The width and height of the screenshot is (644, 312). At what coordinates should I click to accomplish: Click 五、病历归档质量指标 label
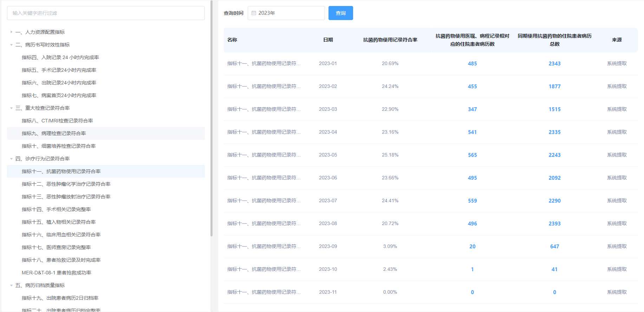[x=40, y=285]
